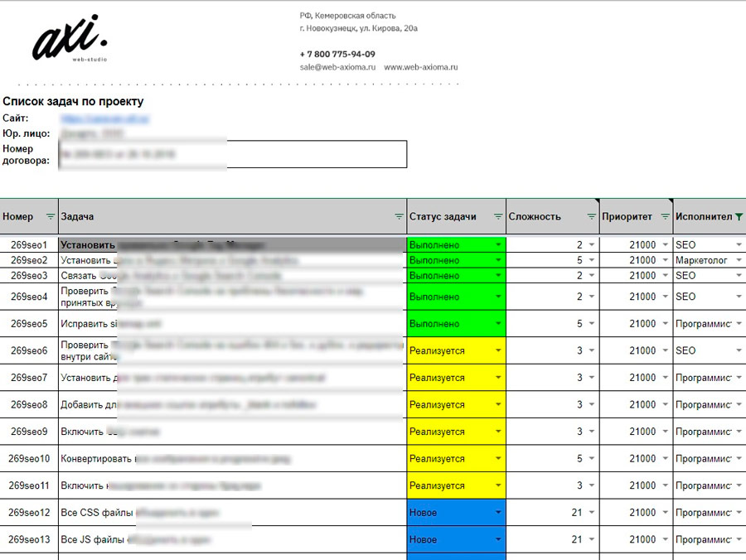746x560 pixels.
Task: Click filter icon in Статус задачи header
Action: (x=498, y=217)
